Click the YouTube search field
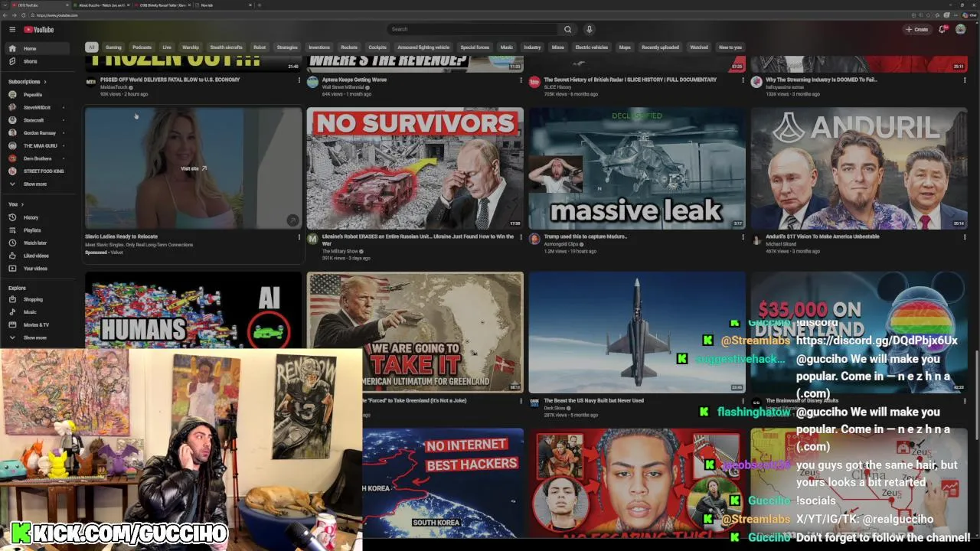This screenshot has width=980, height=551. click(x=473, y=29)
